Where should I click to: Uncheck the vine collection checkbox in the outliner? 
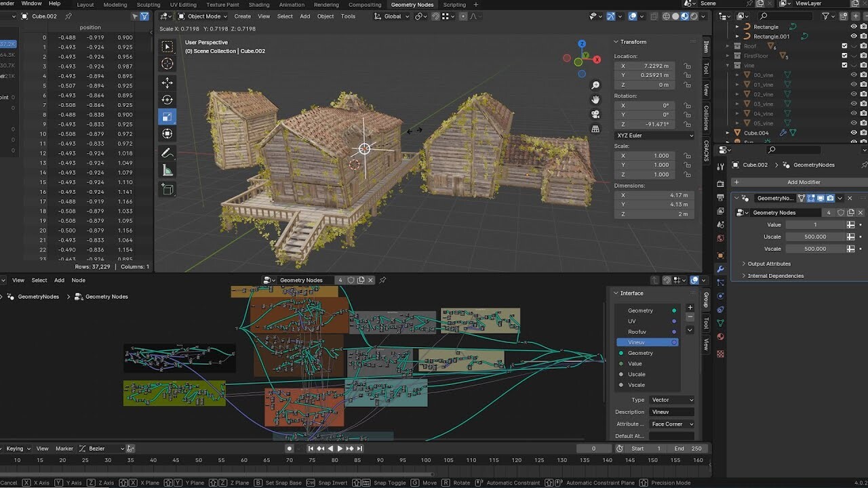coord(844,65)
